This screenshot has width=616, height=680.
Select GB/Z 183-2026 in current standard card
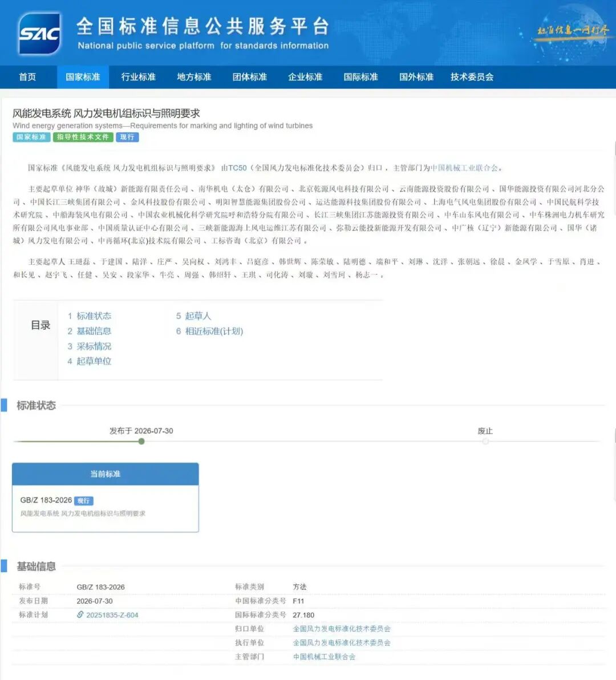[x=46, y=500]
